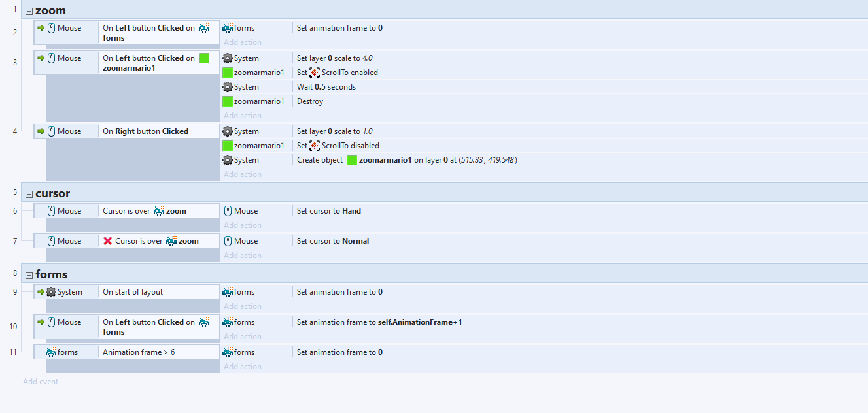Select the cursor group title

53,193
